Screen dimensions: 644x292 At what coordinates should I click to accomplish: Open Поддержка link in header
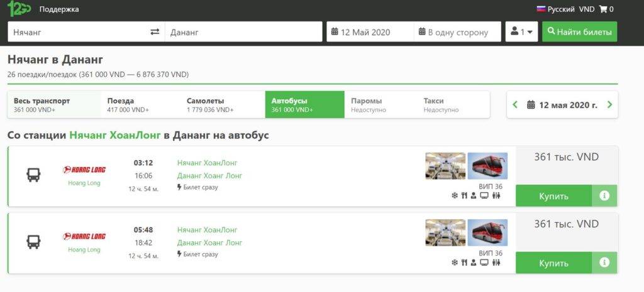59,9
